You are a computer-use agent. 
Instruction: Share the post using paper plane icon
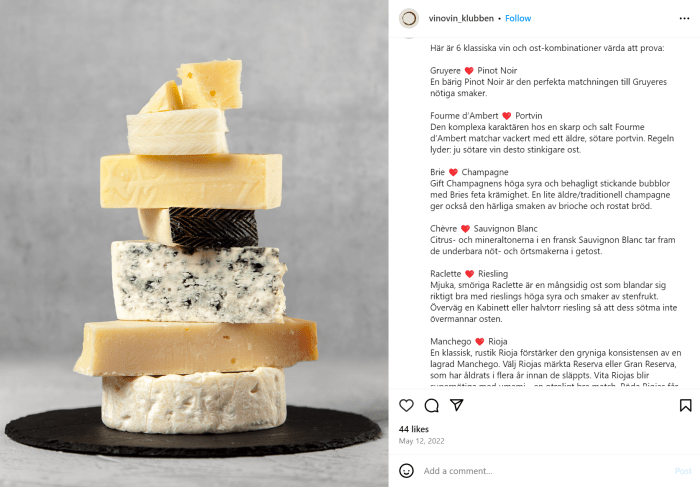point(456,405)
